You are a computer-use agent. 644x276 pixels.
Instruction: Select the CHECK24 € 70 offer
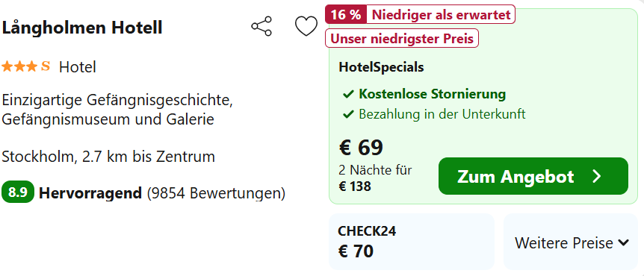pos(412,242)
